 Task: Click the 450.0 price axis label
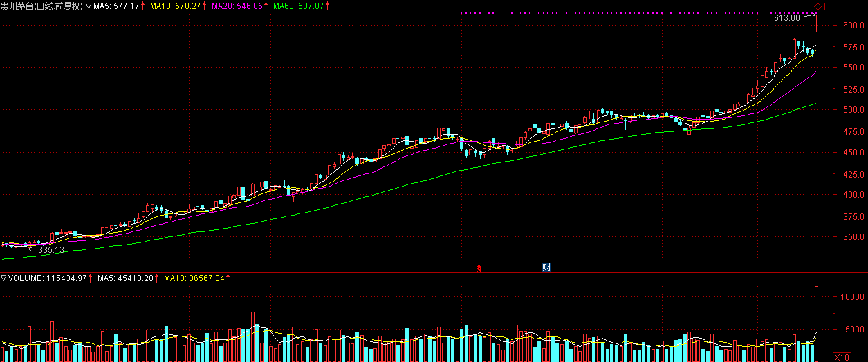(x=853, y=153)
